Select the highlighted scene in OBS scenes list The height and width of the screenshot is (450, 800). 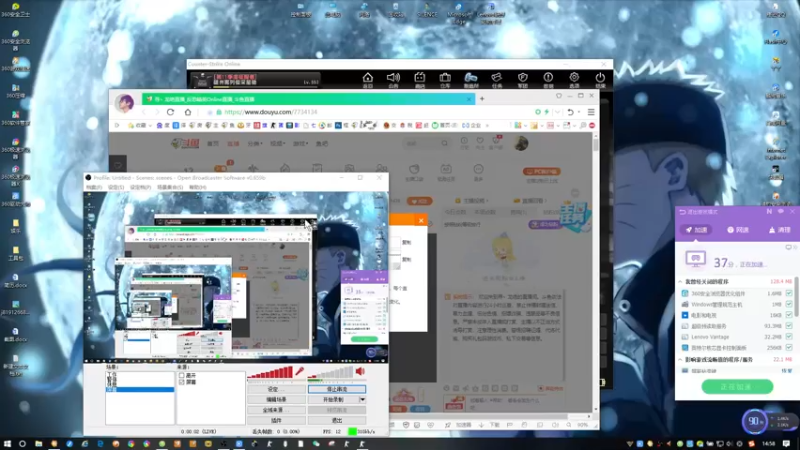click(x=140, y=389)
